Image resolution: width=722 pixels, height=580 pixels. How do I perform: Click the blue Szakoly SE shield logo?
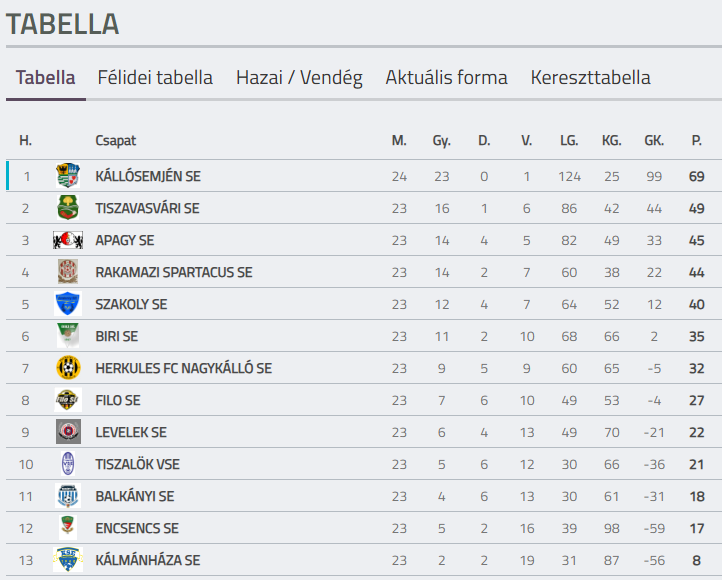[x=68, y=304]
